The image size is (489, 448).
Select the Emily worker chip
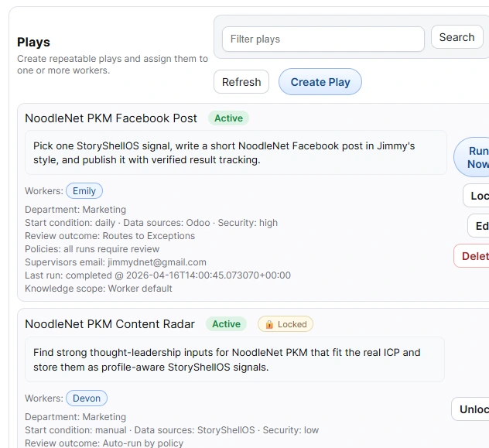tap(84, 191)
